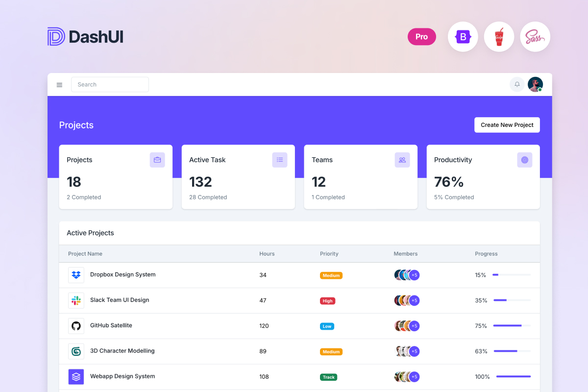The width and height of the screenshot is (588, 392).
Task: Click the '5% Completed' text
Action: [454, 197]
